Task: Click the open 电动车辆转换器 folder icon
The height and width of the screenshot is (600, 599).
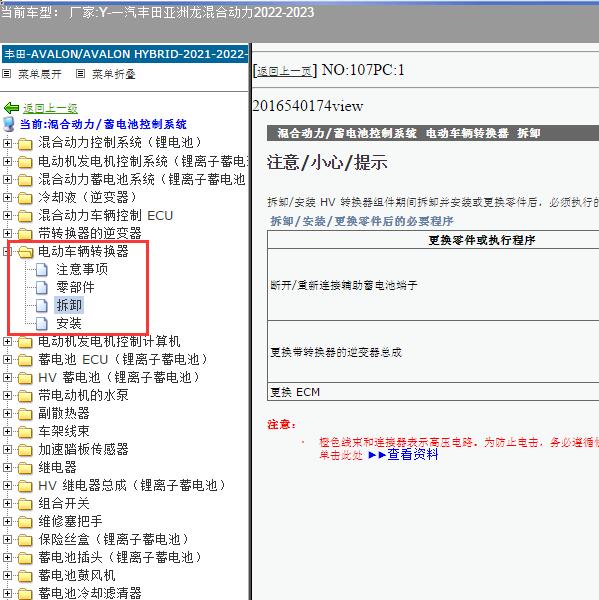Action: click(25, 252)
